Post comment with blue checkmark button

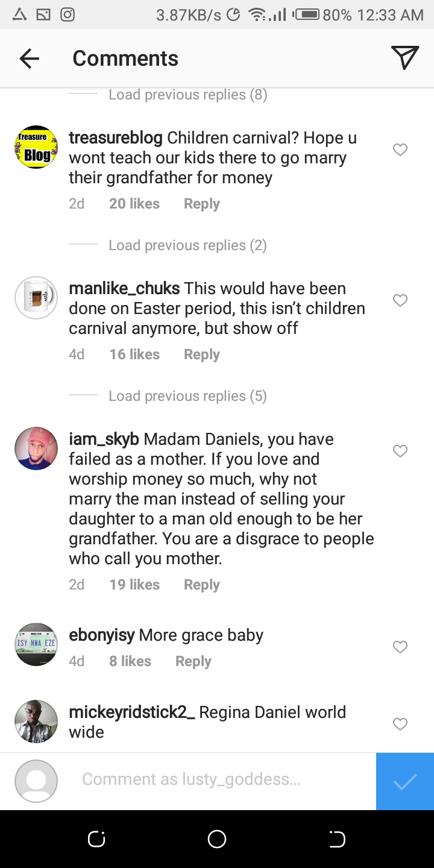(x=404, y=781)
